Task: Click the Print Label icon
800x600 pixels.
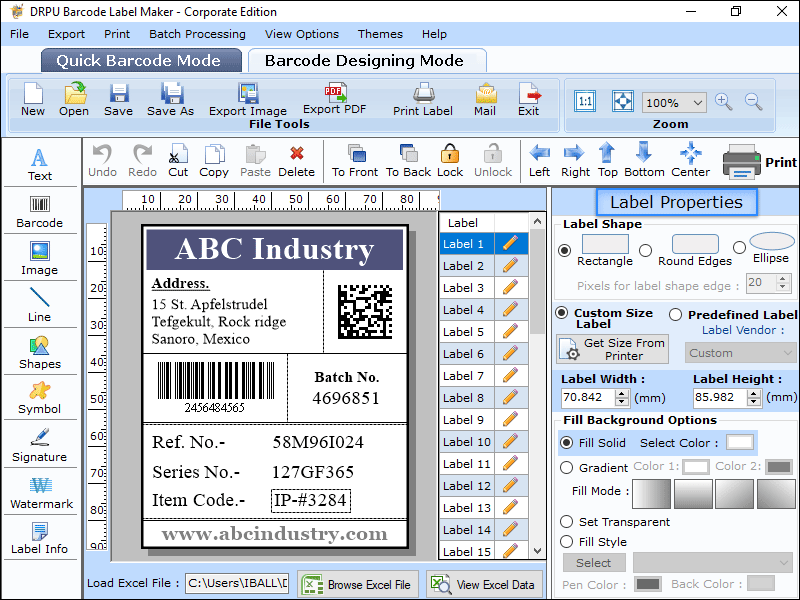Action: point(423,99)
